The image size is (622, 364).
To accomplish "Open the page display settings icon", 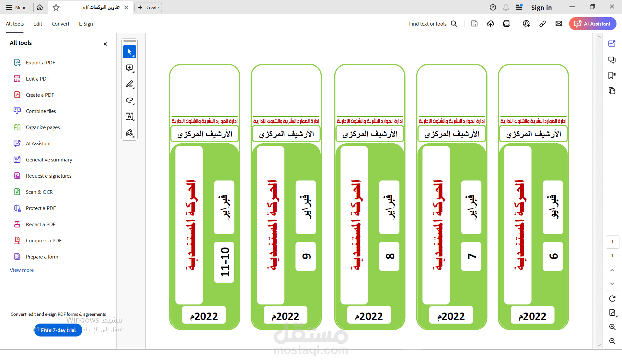I will [612, 313].
